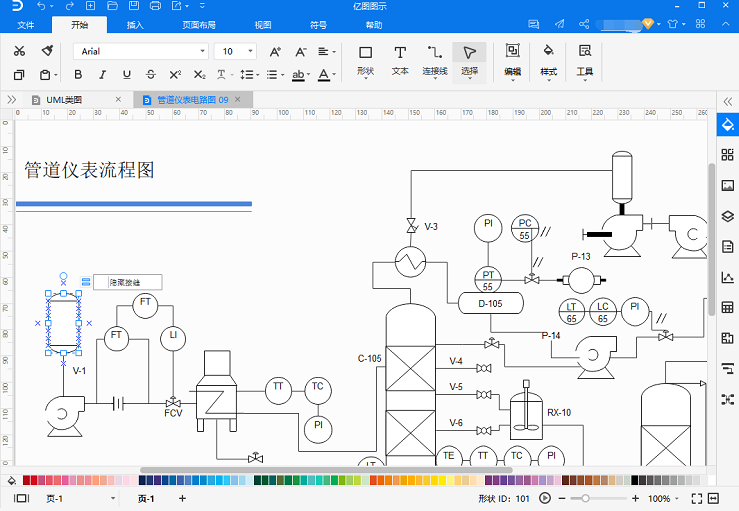Open the Chart panel in right sidebar

coord(728,277)
